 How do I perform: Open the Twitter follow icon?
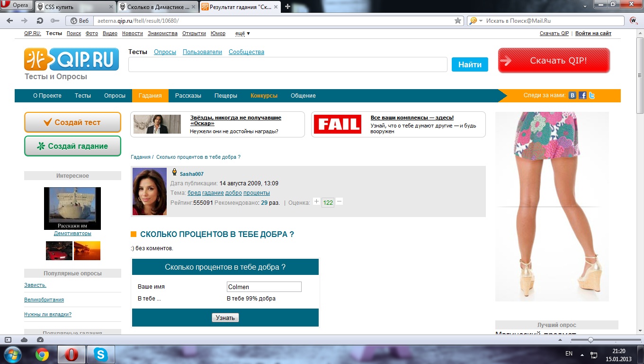coord(591,95)
